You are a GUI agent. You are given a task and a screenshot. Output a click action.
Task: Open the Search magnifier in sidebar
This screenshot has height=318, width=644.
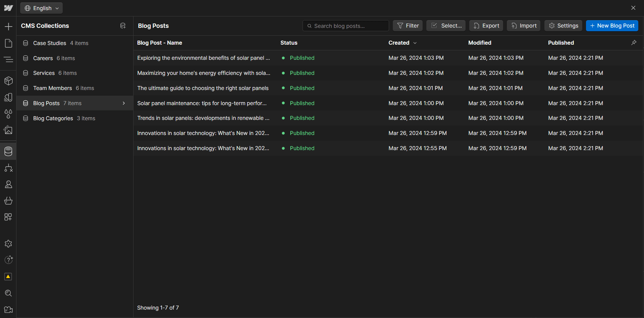(x=8, y=293)
